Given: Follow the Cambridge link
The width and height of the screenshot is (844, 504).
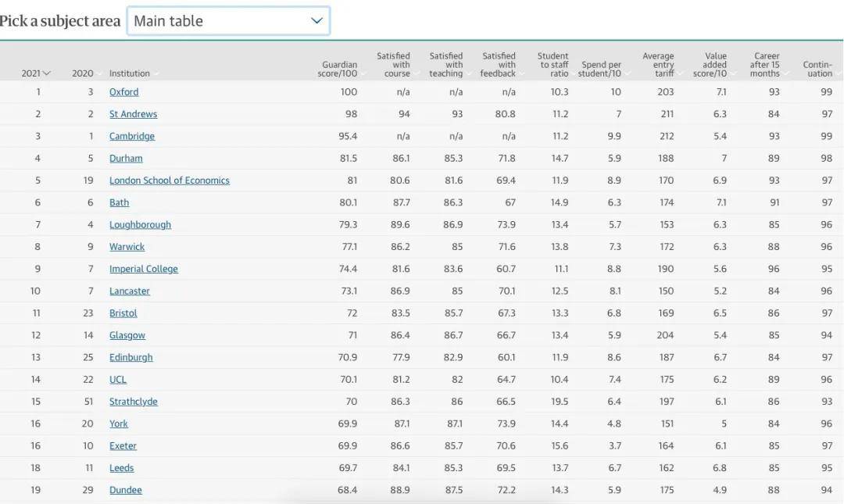Looking at the screenshot, I should point(132,136).
